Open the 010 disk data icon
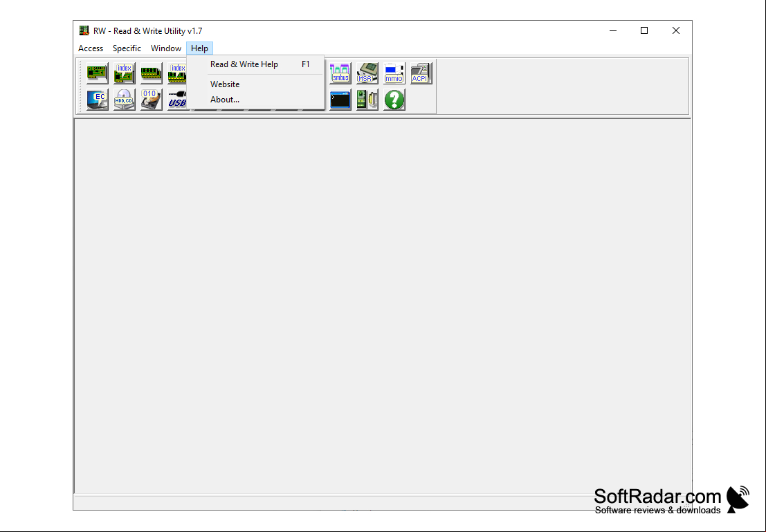This screenshot has height=532, width=766. (x=151, y=100)
